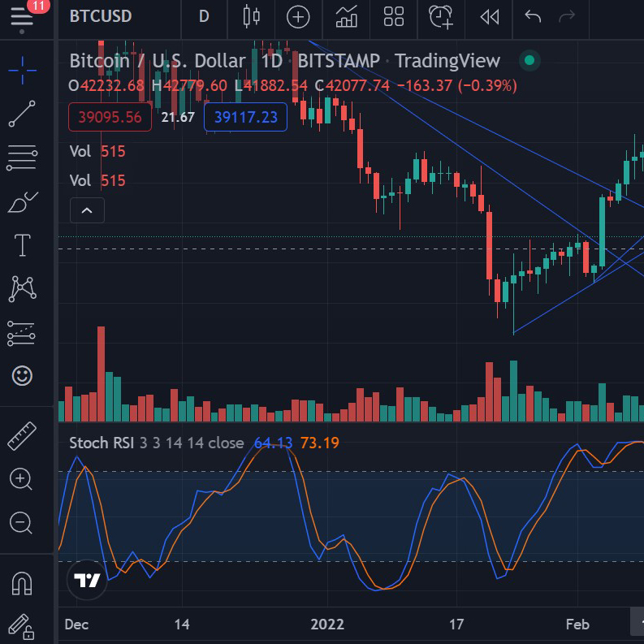Click the zoom in magnifier tool
The height and width of the screenshot is (644, 644).
21,479
